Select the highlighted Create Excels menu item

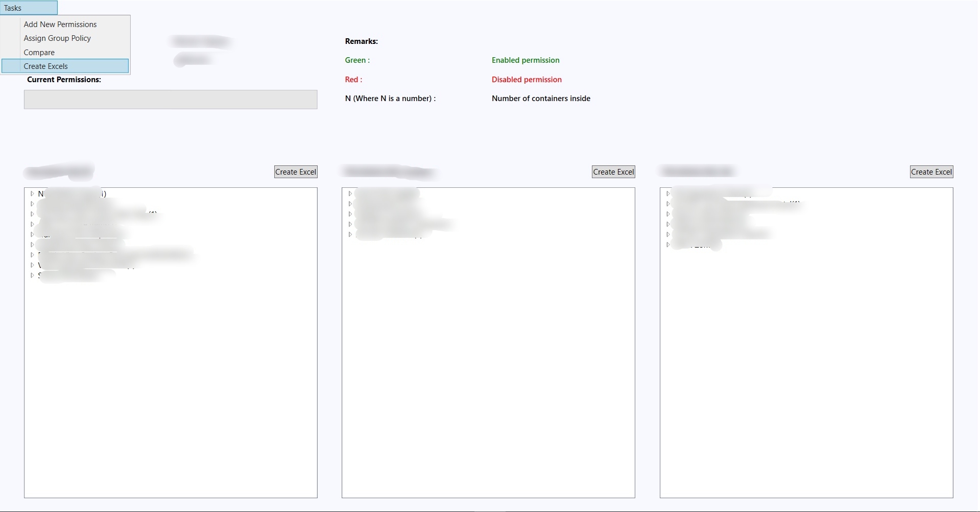coord(45,66)
